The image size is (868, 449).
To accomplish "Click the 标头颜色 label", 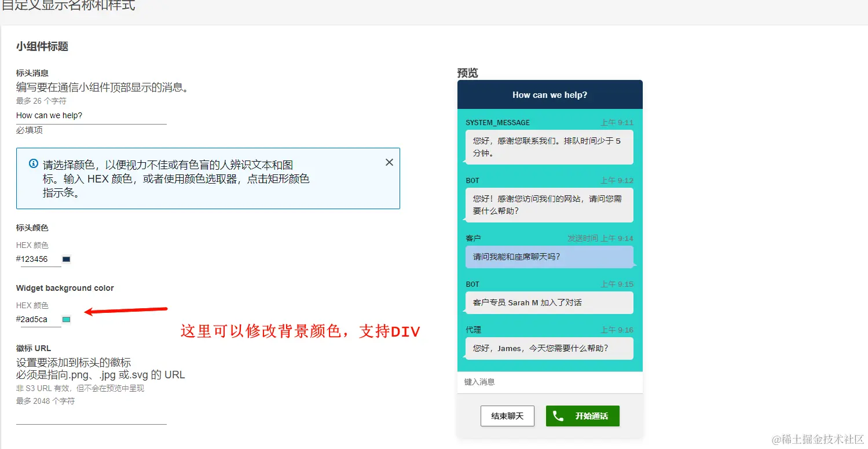I will click(x=32, y=228).
